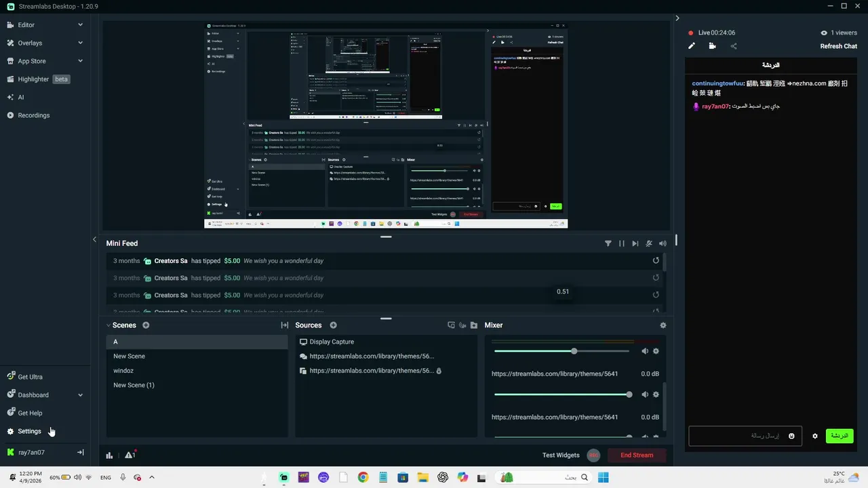Click the Test Widgets button

(x=561, y=455)
